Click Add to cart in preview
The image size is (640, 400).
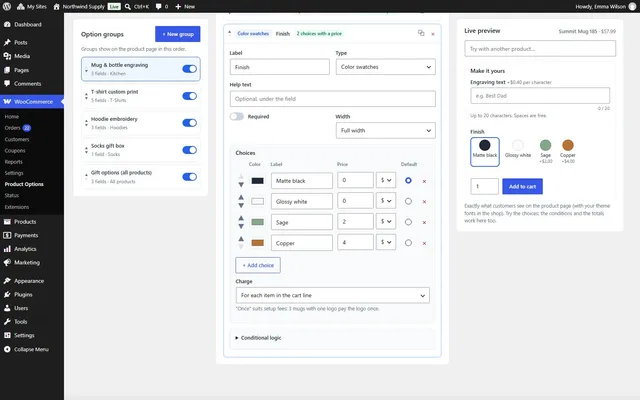coord(522,187)
